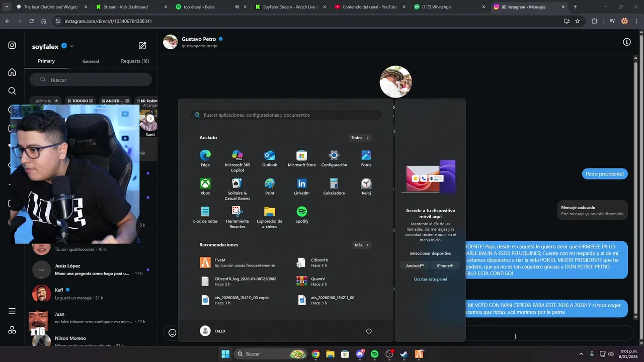Open CitizenFX_log_2026-01-08T230902 file
Image resolution: width=644 pixels, height=362 pixels.
pyautogui.click(x=237, y=281)
